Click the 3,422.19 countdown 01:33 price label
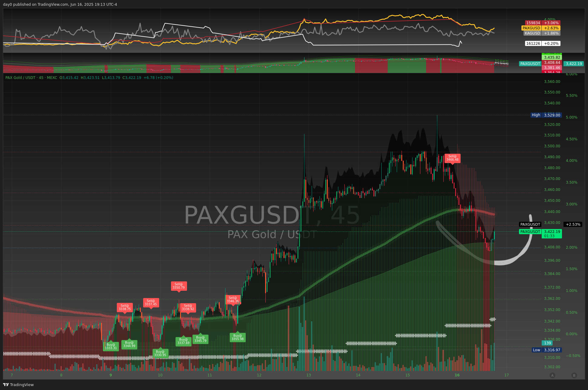This screenshot has height=390, width=588. coord(552,234)
